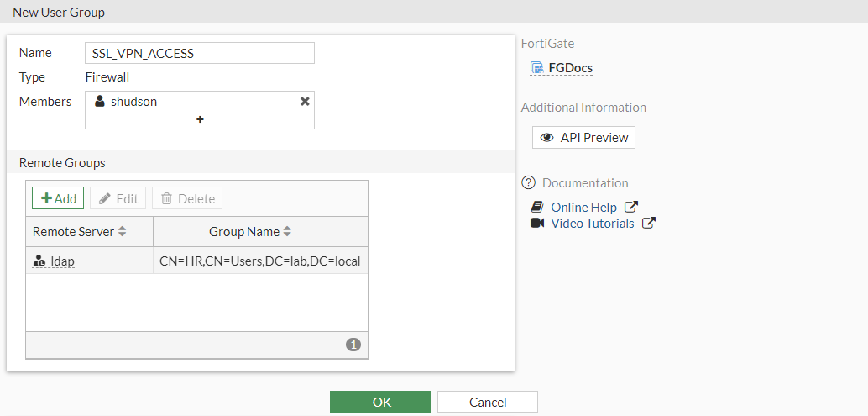
Task: Click the plus icon to add members
Action: tap(200, 119)
